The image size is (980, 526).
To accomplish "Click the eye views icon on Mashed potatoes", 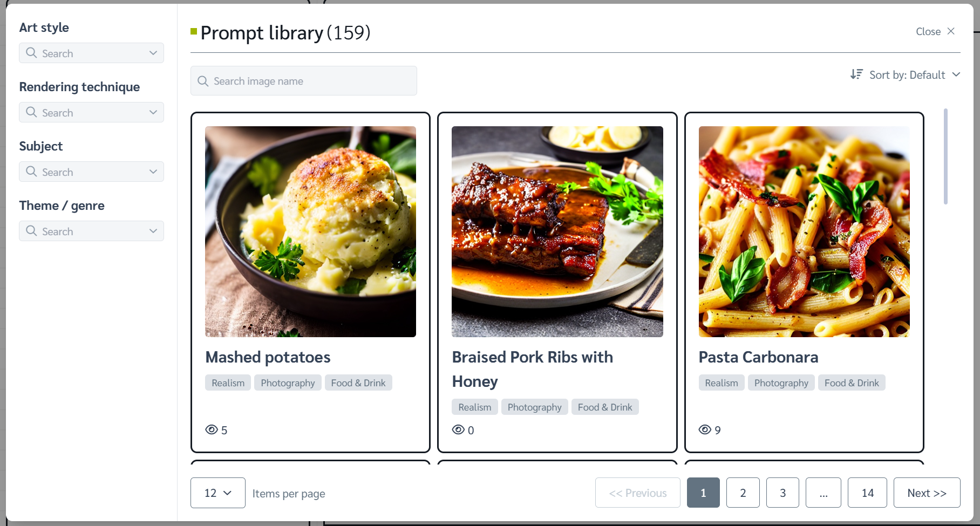I will (x=212, y=429).
